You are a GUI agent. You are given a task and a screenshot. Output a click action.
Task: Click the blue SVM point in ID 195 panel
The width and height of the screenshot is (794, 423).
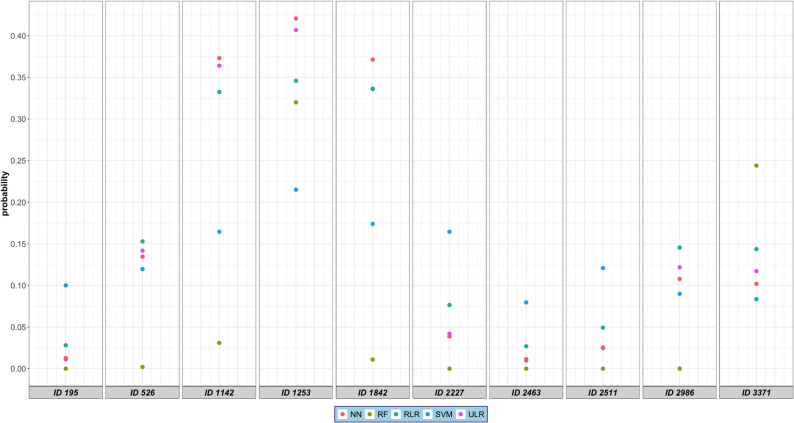tap(66, 286)
